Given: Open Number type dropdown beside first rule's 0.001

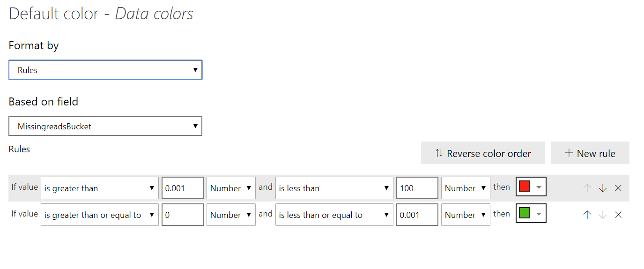Looking at the screenshot, I should click(231, 188).
